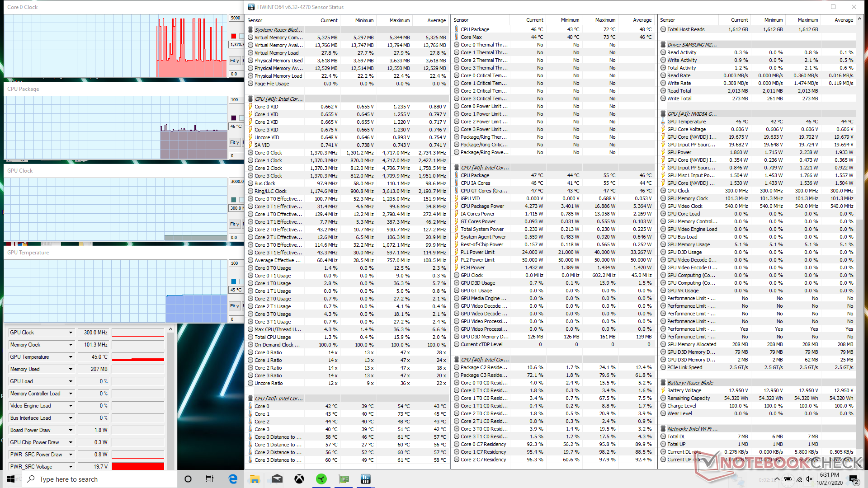Open the Action Center notifications icon
Image resolution: width=868 pixels, height=488 pixels.
853,479
